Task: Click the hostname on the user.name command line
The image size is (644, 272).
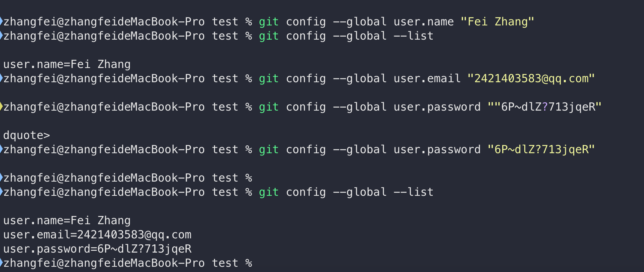Action: 134,22
